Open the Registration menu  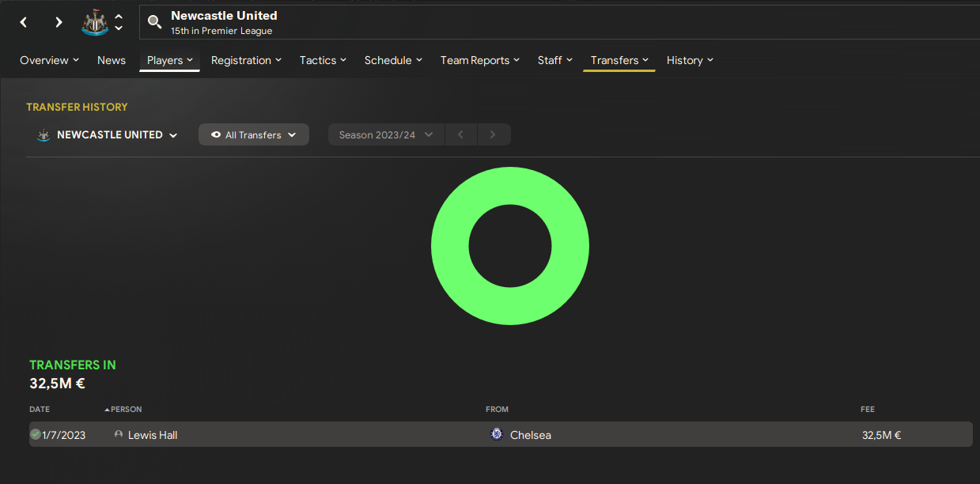tap(246, 60)
